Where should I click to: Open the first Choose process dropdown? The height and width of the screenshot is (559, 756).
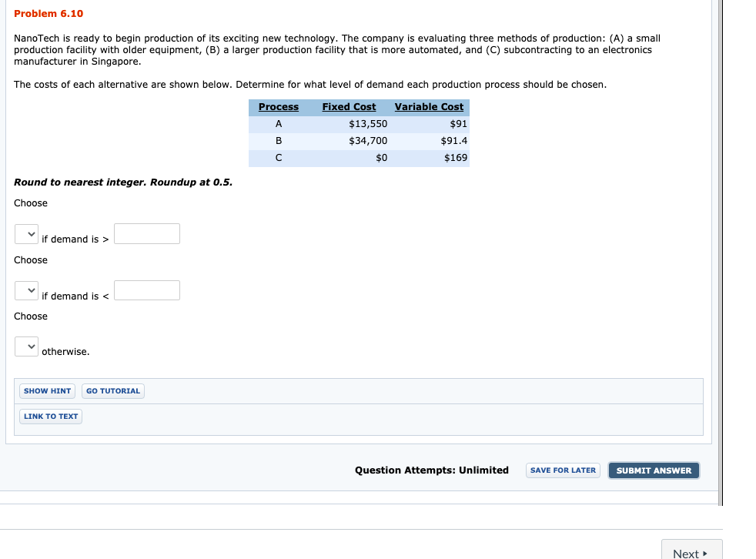[25, 233]
